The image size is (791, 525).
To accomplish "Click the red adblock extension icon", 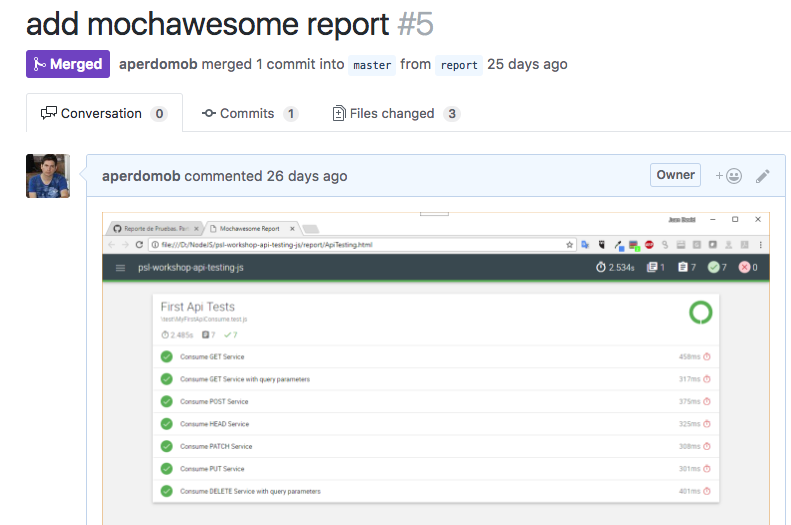I will 649,245.
